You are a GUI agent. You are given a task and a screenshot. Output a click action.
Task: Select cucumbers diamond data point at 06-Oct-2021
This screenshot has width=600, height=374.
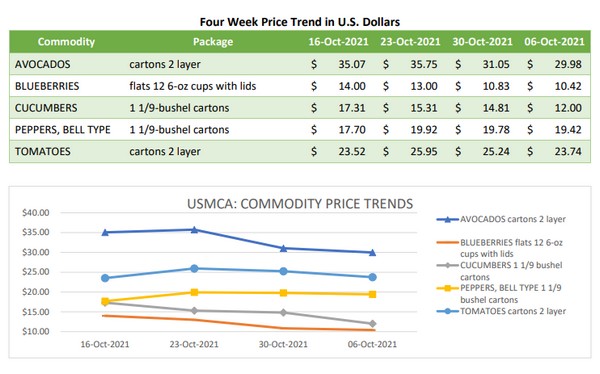(372, 324)
